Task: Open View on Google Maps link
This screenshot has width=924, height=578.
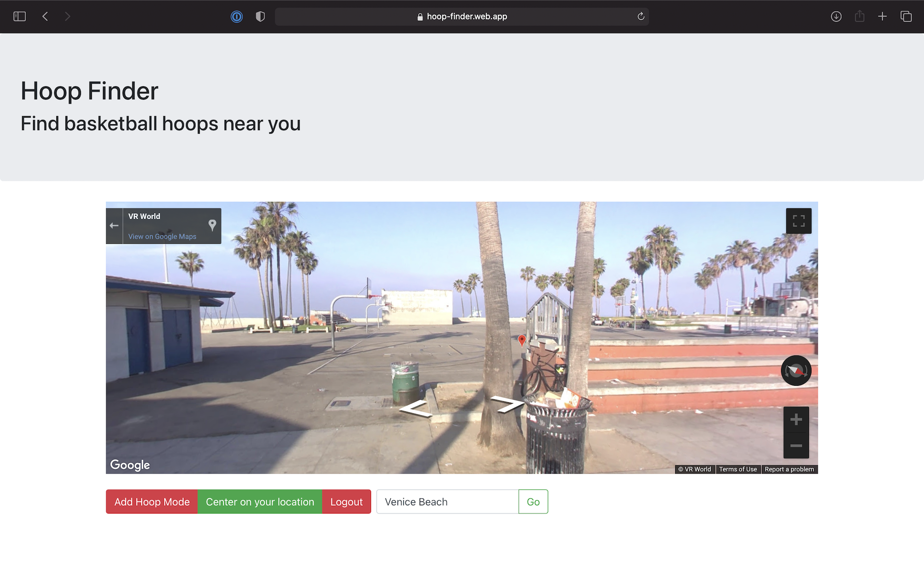Action: pyautogui.click(x=162, y=236)
